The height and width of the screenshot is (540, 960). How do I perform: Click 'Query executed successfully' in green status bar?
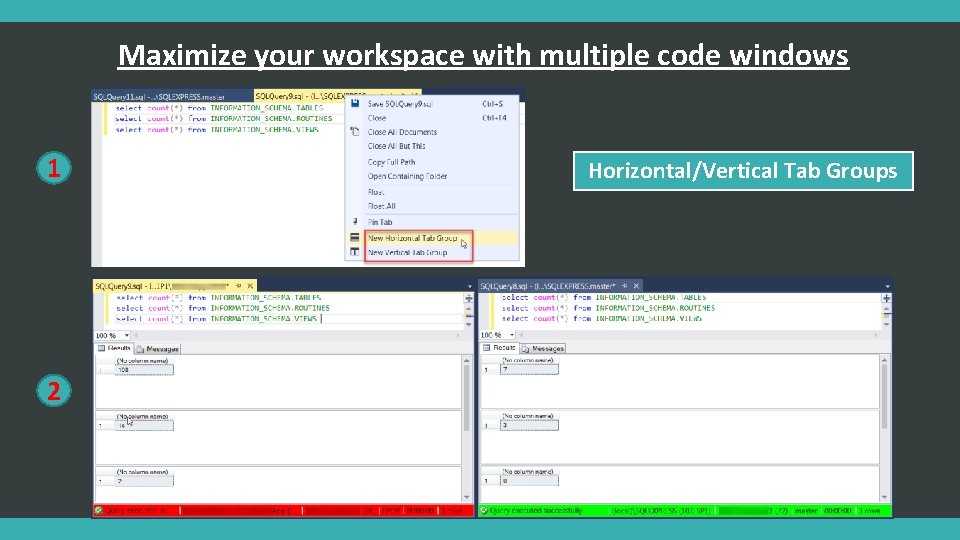pyautogui.click(x=536, y=511)
